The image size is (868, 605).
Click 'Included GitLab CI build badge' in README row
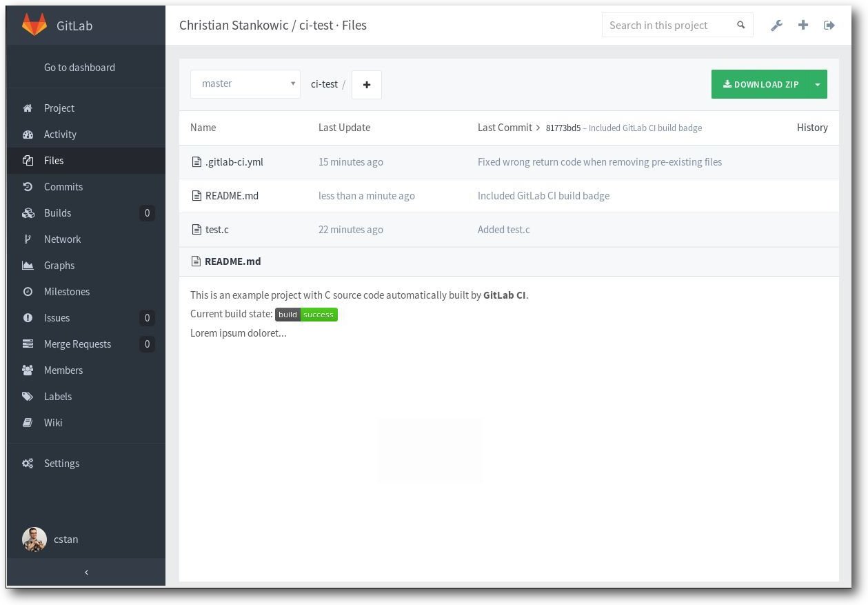[543, 196]
